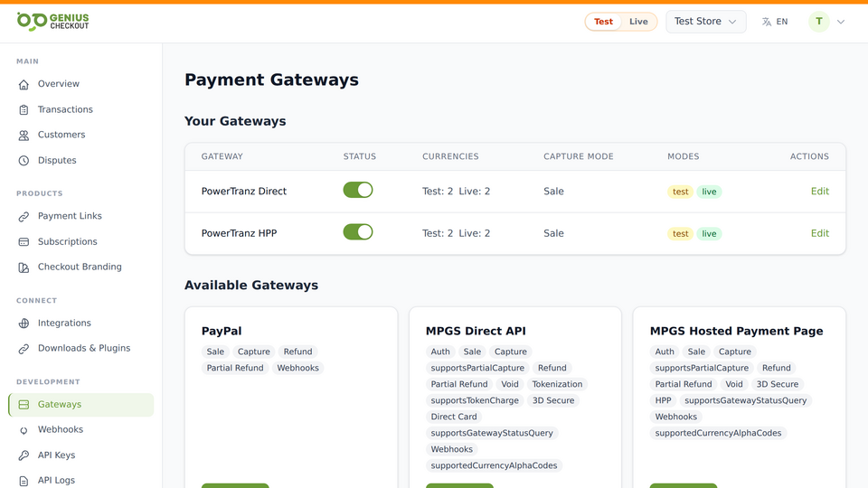Click the Capture Mode column header
The image size is (868, 488).
pyautogui.click(x=579, y=156)
